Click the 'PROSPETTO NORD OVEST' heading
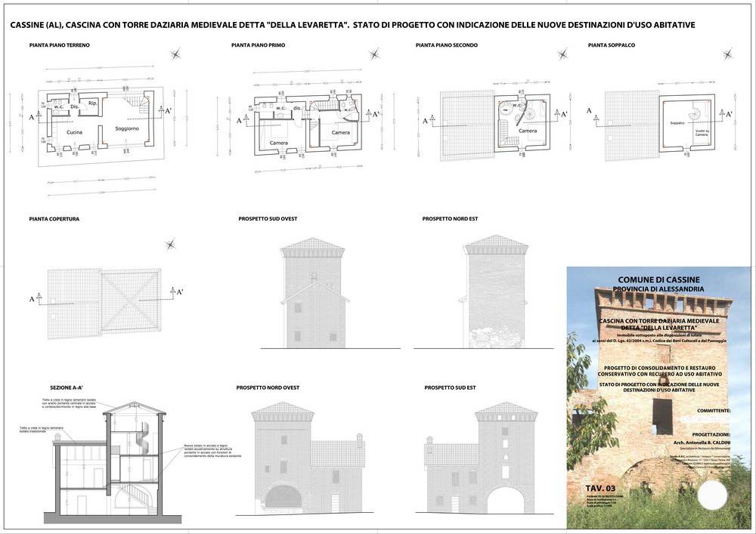The image size is (756, 534). tap(268, 387)
